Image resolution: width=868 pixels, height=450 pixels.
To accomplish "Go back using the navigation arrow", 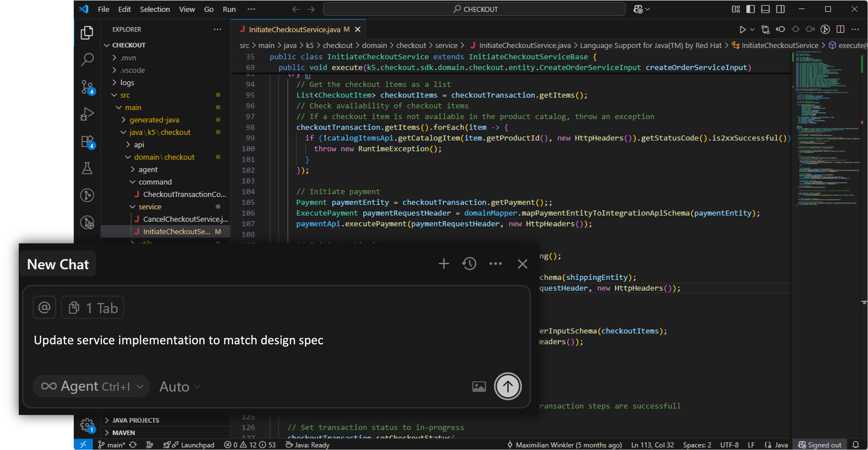I will point(296,9).
